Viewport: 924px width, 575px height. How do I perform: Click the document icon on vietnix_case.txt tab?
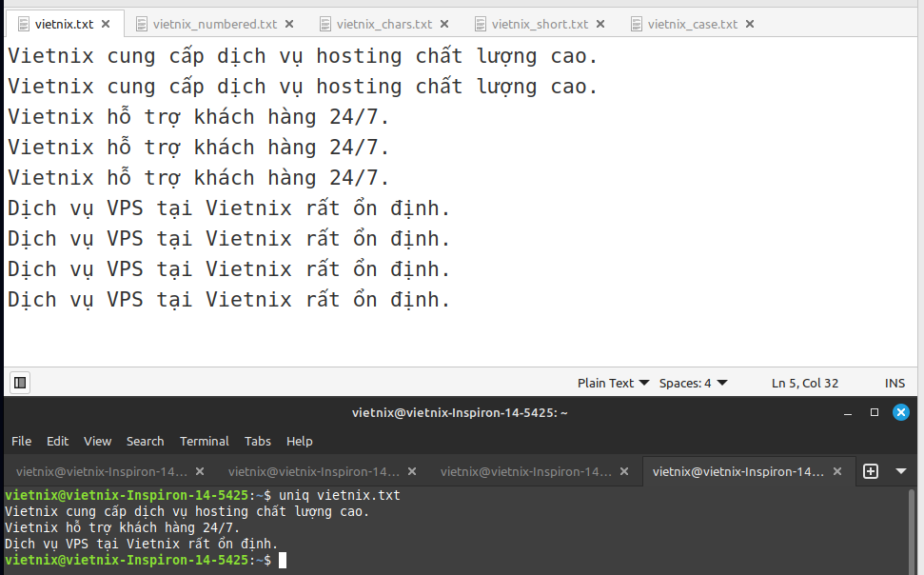635,25
